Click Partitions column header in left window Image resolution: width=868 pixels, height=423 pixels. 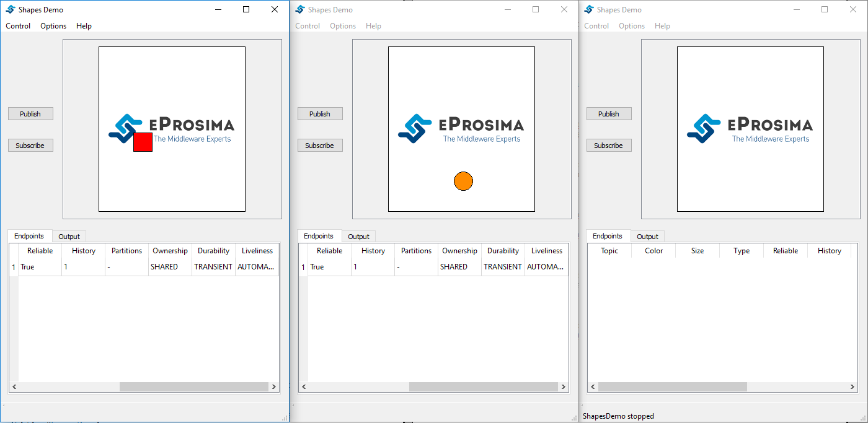point(127,251)
